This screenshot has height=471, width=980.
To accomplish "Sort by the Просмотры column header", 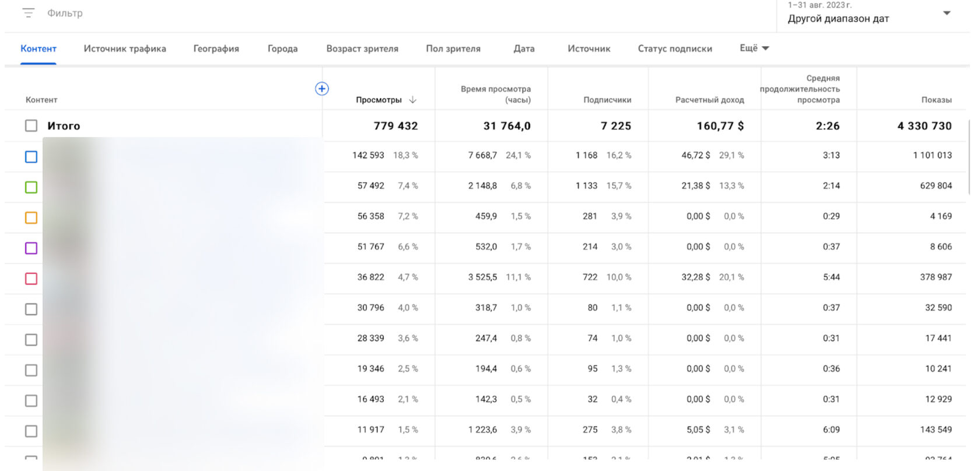I will 379,100.
